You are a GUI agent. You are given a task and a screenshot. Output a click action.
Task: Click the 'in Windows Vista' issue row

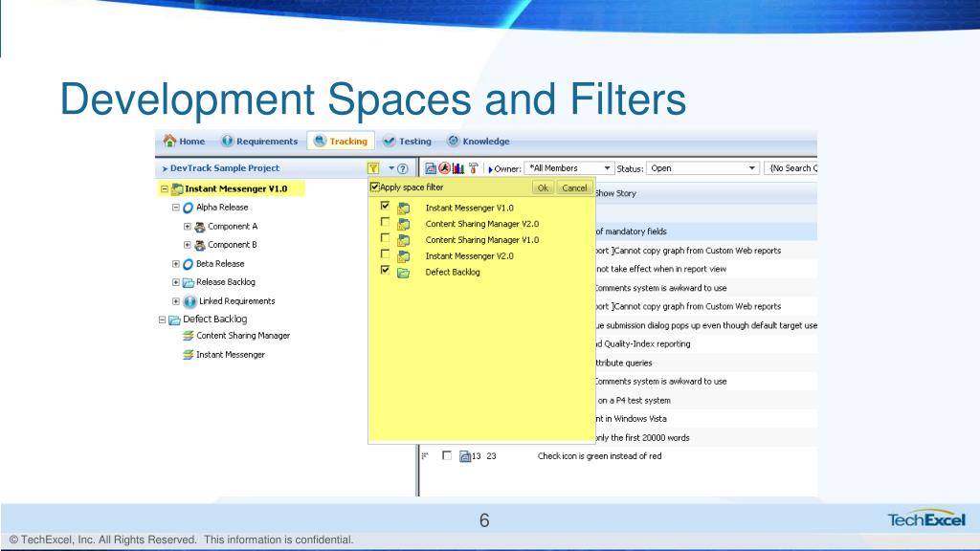pos(706,419)
